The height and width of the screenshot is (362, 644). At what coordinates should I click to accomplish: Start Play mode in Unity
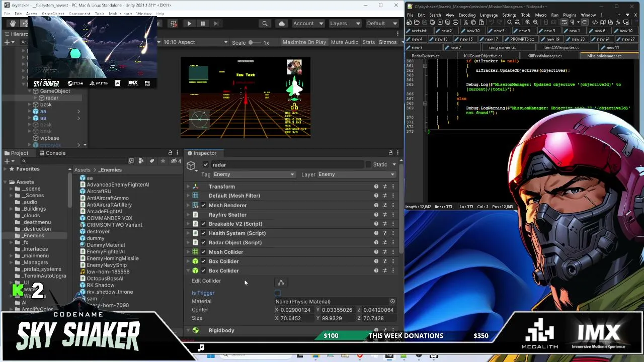[189, 24]
